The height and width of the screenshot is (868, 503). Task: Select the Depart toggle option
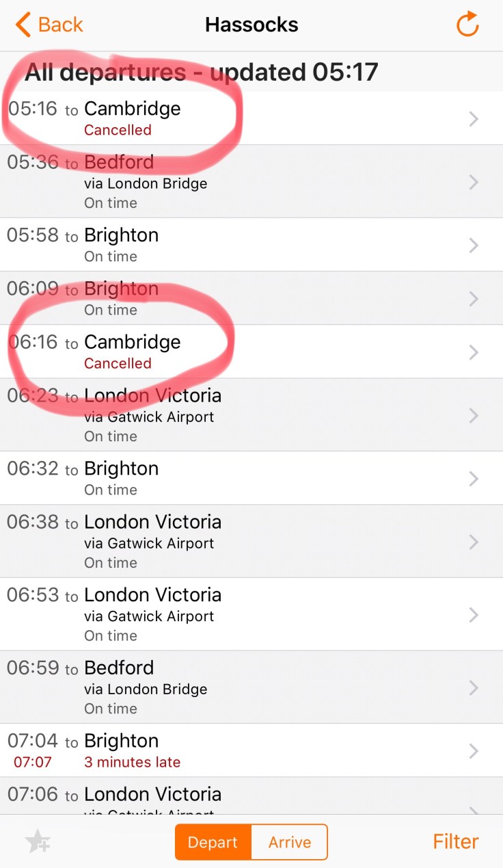tap(213, 842)
